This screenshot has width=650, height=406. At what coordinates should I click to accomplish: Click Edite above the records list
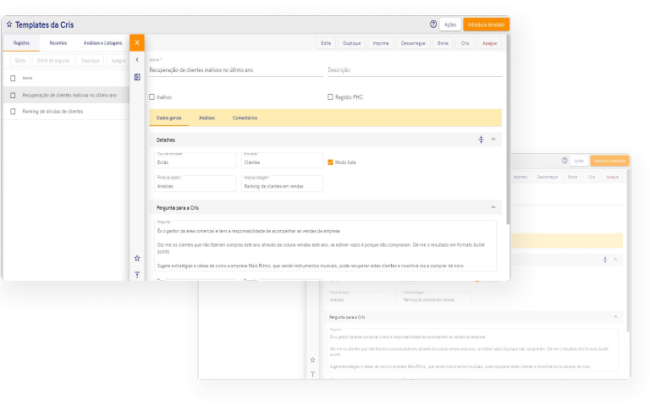pyautogui.click(x=20, y=60)
